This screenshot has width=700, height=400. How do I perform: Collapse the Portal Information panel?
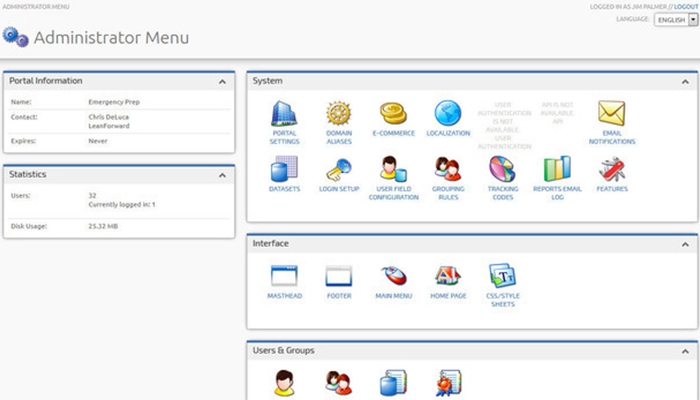click(x=222, y=82)
